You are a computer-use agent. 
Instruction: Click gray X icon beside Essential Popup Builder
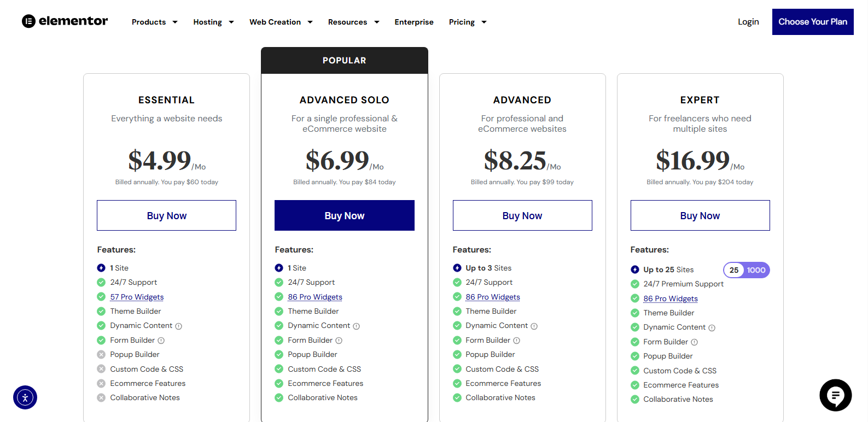(101, 354)
